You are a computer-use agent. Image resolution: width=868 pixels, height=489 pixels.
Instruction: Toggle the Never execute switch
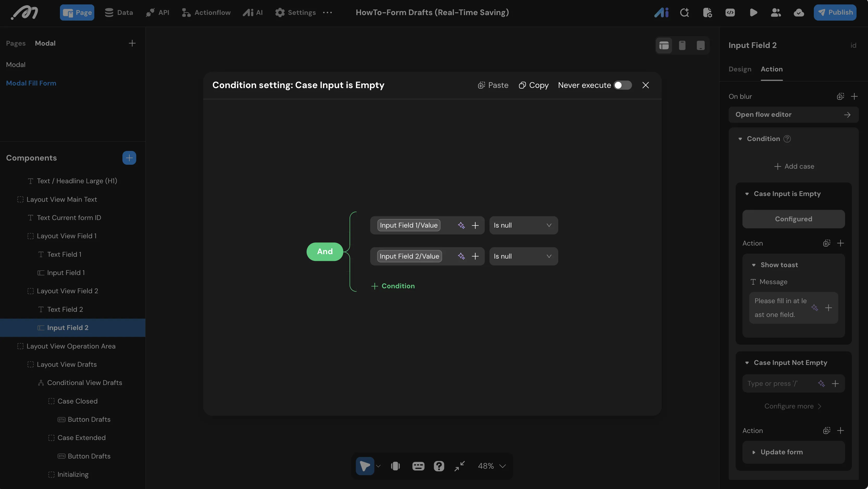click(622, 85)
